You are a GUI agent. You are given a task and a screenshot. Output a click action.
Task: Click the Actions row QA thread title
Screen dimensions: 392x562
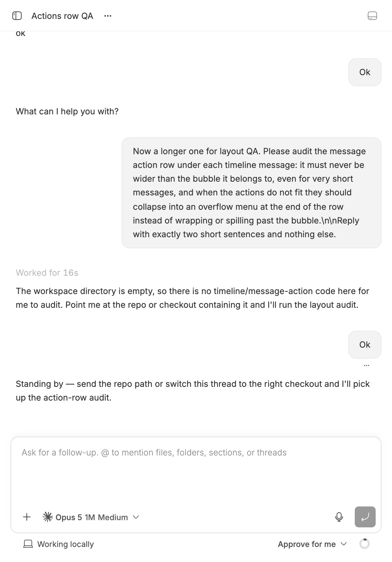click(x=62, y=16)
